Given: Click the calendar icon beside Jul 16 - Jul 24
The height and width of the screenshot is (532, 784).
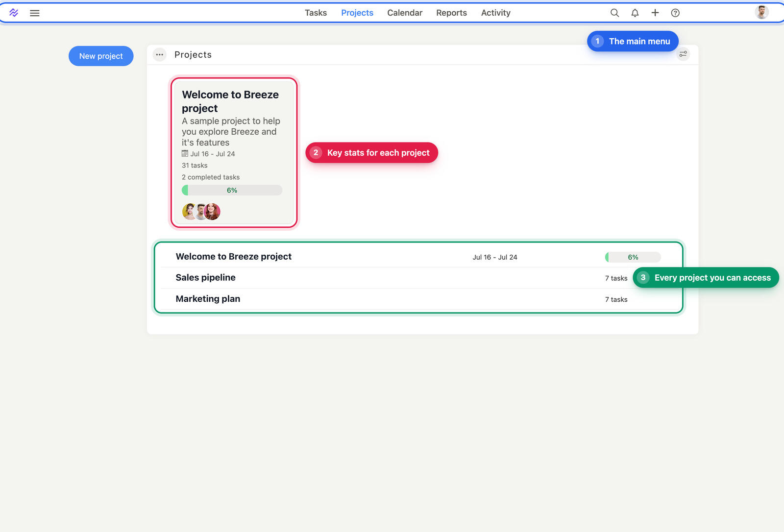Looking at the screenshot, I should coord(185,153).
